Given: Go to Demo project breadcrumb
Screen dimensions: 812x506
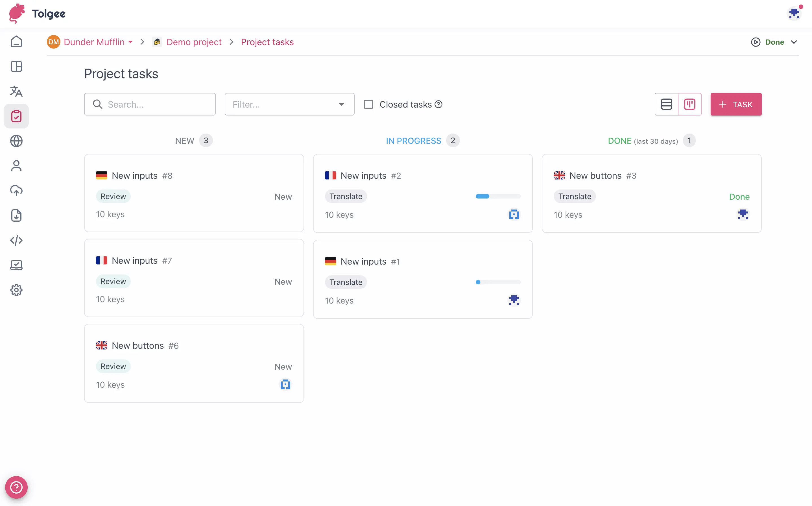Looking at the screenshot, I should pos(194,42).
